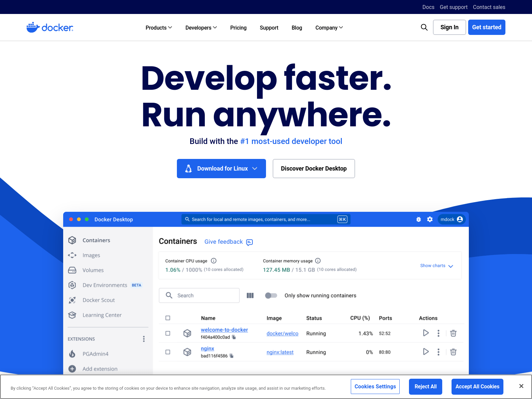This screenshot has width=532, height=399.
Task: Click the Docker whale logo
Action: tap(50, 27)
